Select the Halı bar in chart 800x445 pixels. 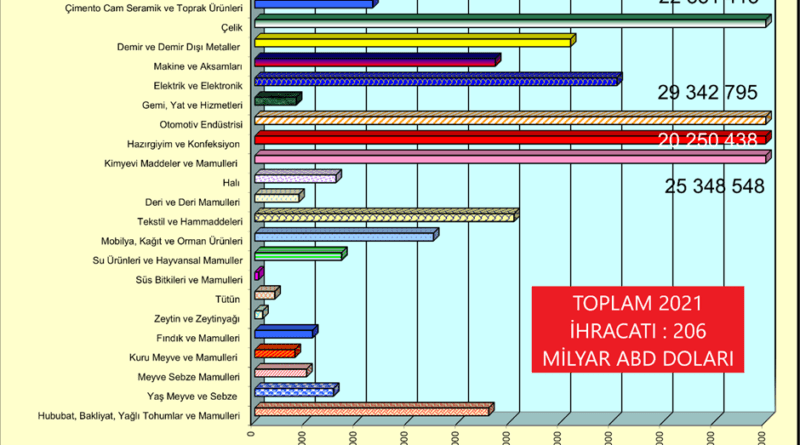tap(297, 177)
